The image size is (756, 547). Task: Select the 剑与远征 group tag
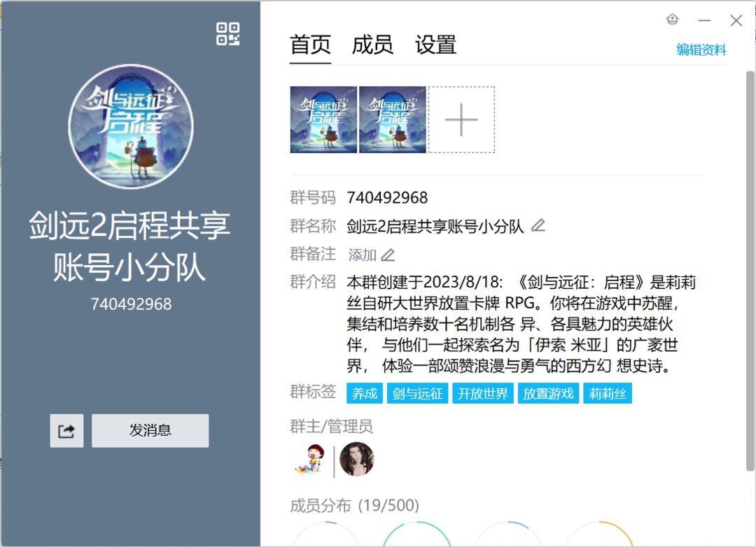(417, 394)
